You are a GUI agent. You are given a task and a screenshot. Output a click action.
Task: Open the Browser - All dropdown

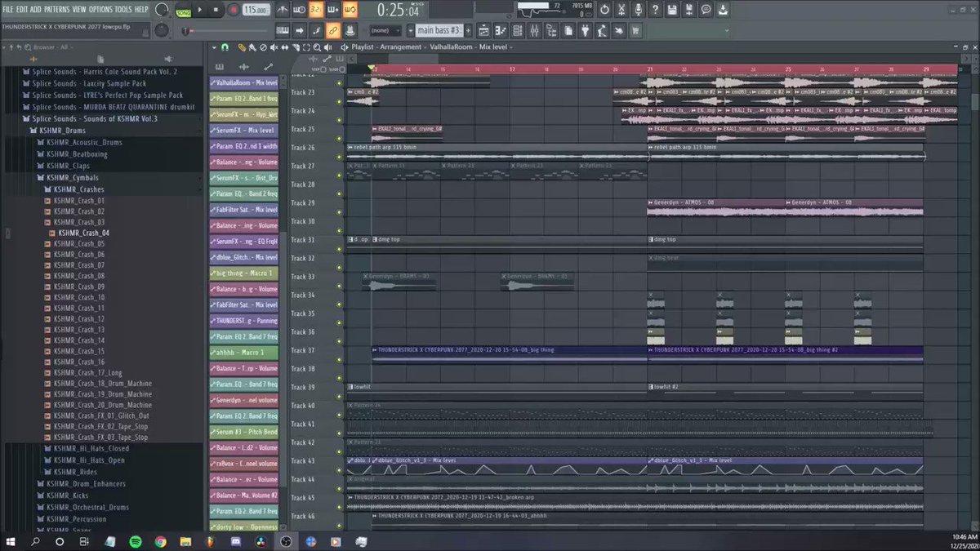click(54, 47)
